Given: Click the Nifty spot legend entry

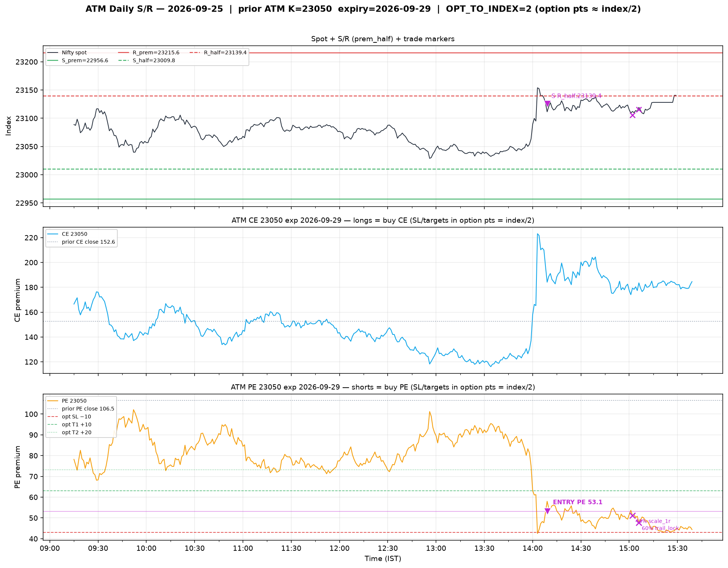Looking at the screenshot, I should [x=67, y=53].
